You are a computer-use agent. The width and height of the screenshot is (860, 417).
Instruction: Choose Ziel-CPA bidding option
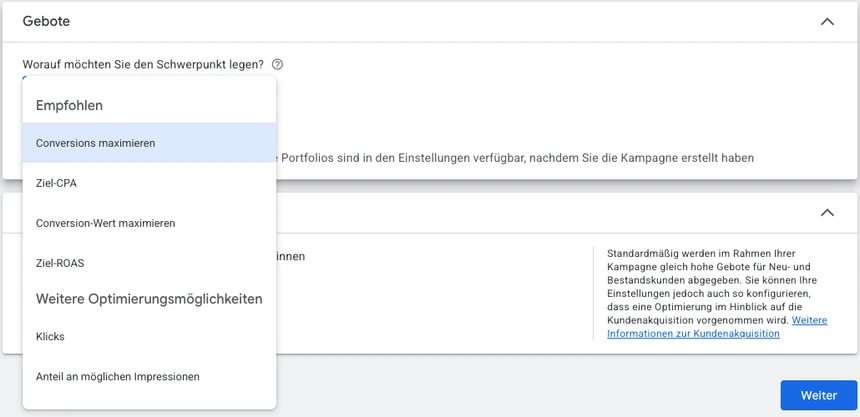tap(149, 183)
